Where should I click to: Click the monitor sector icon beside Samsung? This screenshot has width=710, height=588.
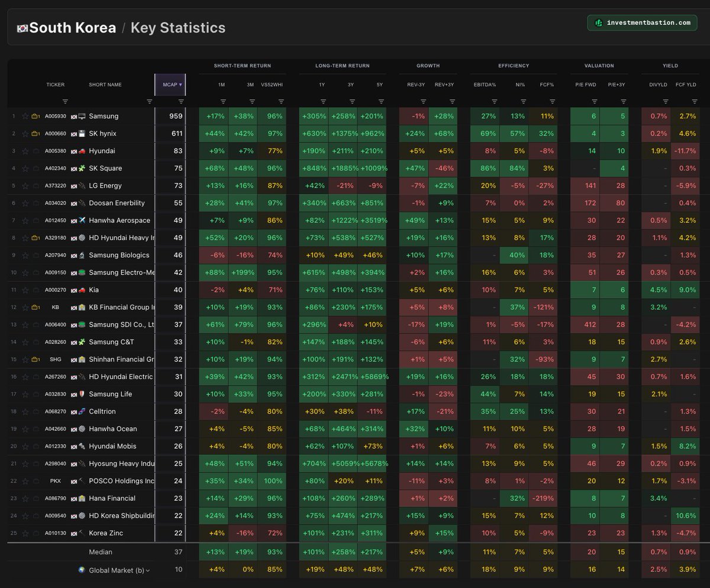pos(82,117)
